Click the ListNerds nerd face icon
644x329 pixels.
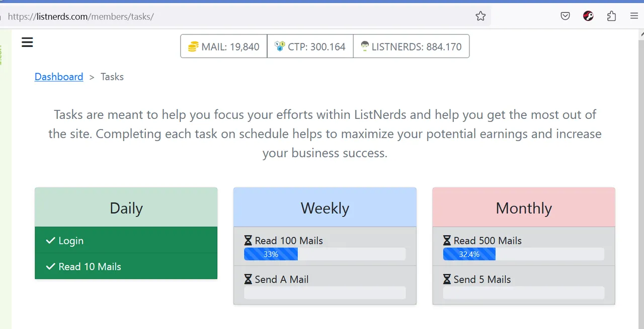pos(365,46)
